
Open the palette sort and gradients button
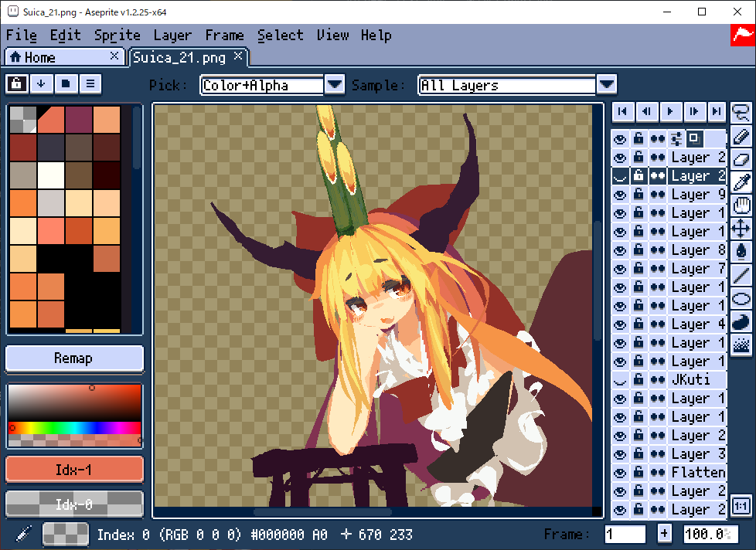coord(41,83)
